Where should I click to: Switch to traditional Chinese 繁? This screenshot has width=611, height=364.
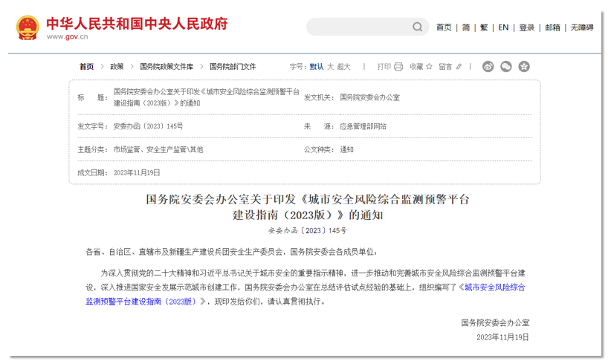pos(484,27)
